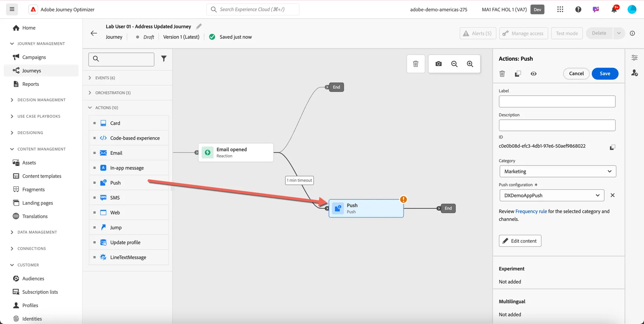Click into the Description text field
This screenshot has width=644, height=324.
pyautogui.click(x=557, y=125)
